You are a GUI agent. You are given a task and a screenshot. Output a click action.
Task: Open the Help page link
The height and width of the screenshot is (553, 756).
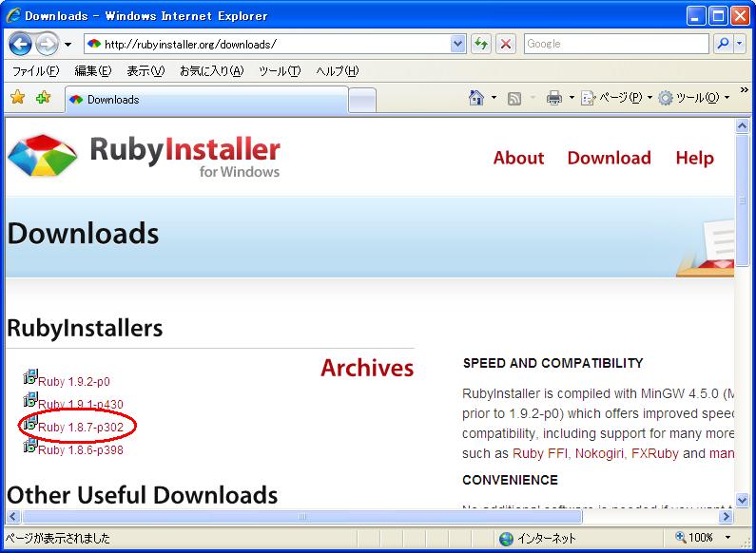tap(694, 158)
